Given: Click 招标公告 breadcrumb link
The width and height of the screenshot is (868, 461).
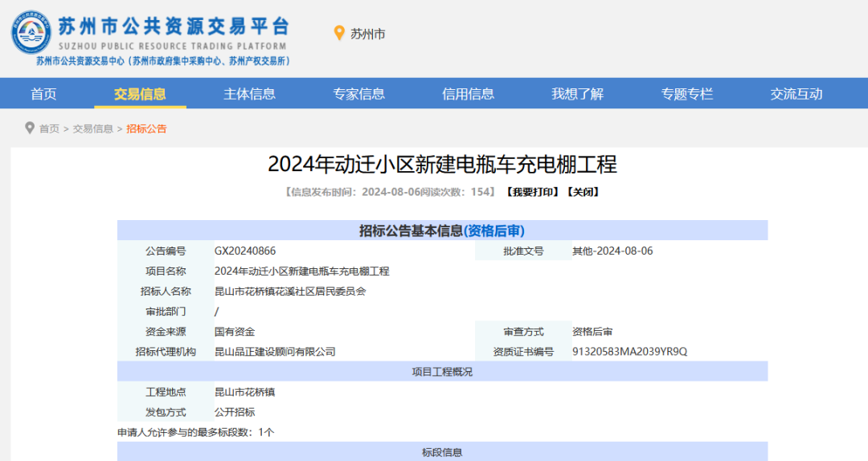Looking at the screenshot, I should [146, 129].
